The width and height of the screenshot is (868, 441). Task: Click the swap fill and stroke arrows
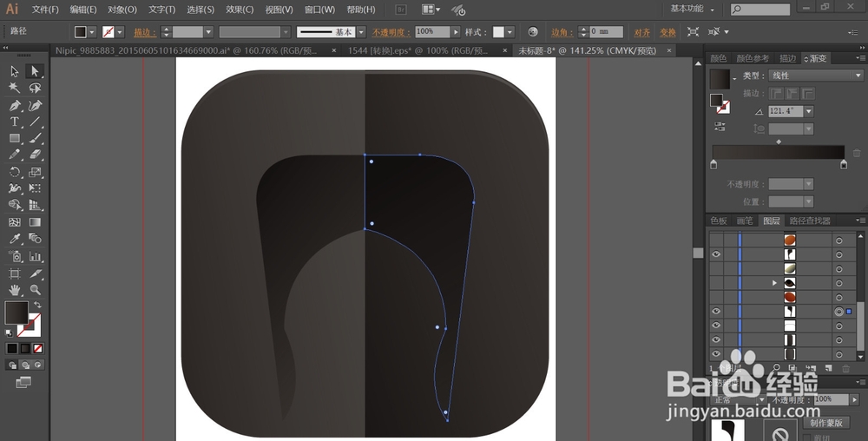pos(37,305)
